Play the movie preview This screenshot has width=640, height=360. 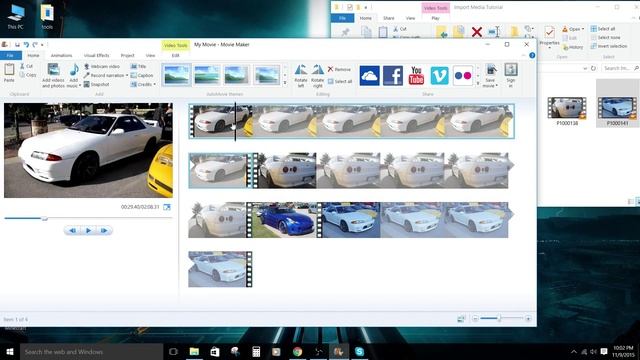pos(88,231)
